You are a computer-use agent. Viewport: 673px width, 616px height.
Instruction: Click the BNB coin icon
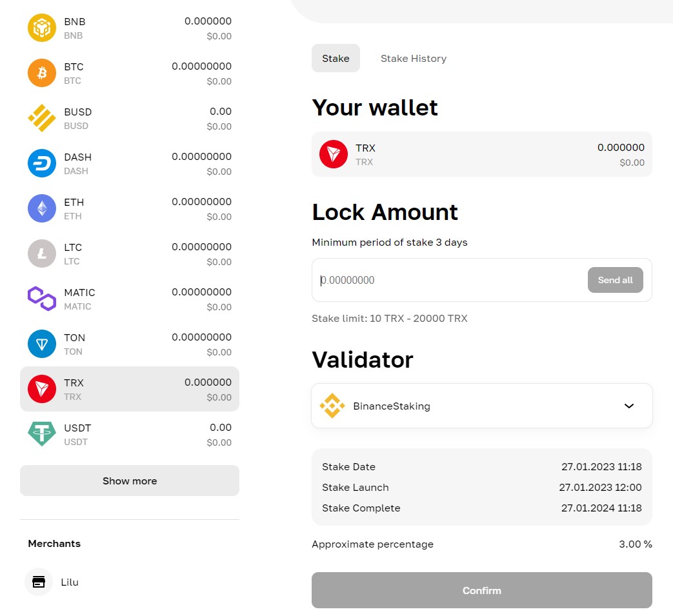coord(42,28)
